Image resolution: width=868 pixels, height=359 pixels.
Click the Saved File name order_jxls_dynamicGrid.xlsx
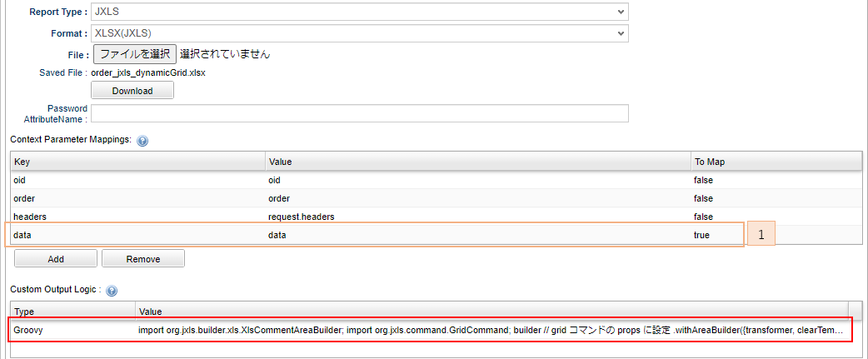click(x=148, y=73)
